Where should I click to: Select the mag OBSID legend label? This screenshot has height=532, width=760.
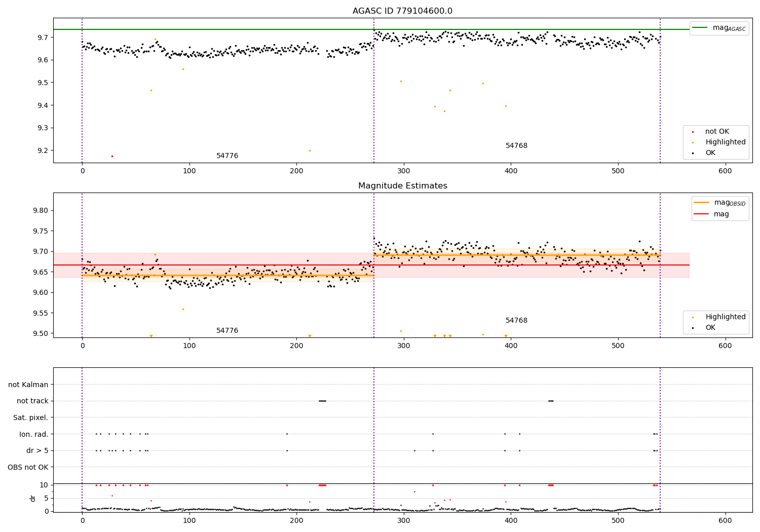730,203
